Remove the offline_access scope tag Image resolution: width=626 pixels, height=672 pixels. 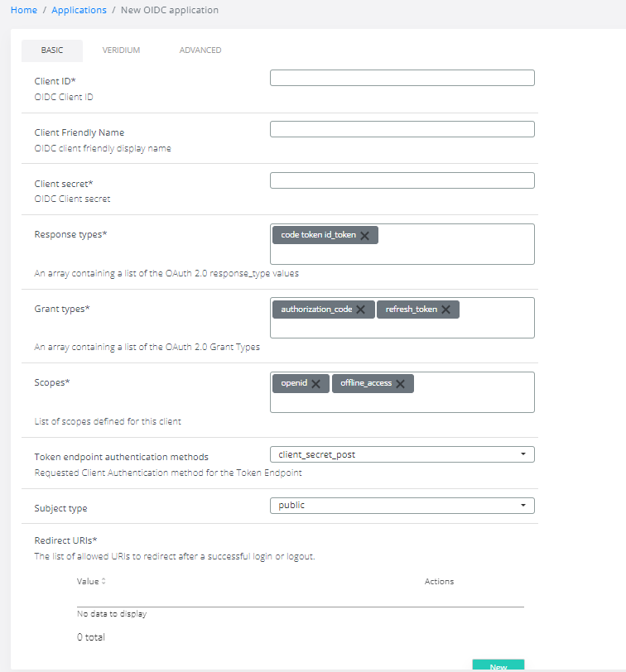[x=400, y=384]
